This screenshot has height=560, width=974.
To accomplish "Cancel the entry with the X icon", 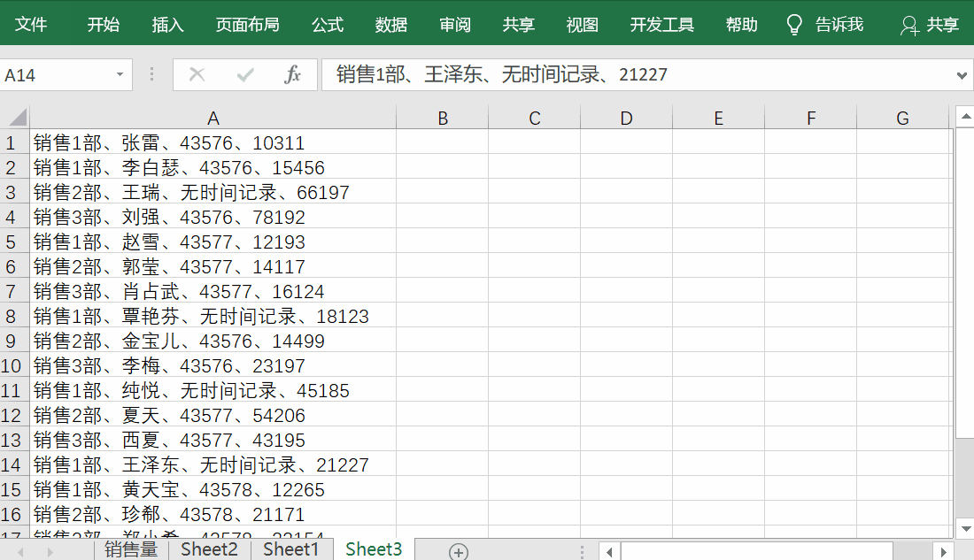I will [197, 74].
